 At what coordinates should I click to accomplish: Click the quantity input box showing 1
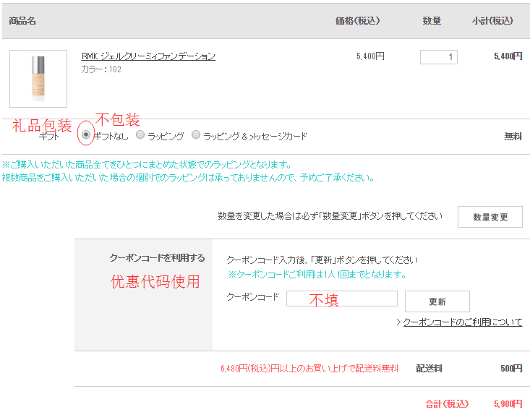(x=438, y=56)
